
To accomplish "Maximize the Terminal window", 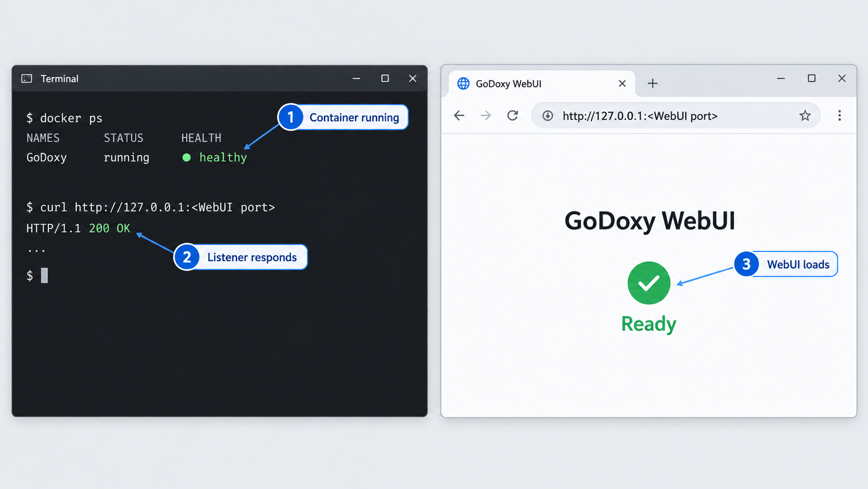I will pyautogui.click(x=385, y=78).
